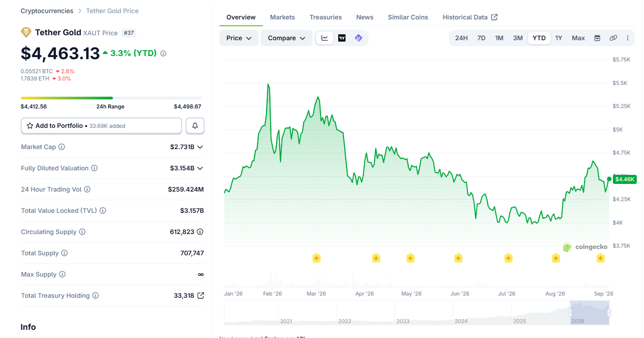
Task: Switch to the Overview tab
Action: pos(241,17)
